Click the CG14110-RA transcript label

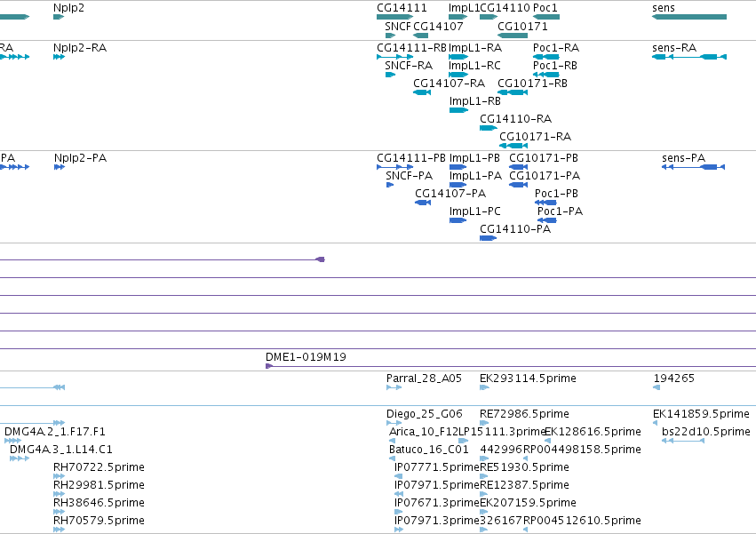coord(516,119)
